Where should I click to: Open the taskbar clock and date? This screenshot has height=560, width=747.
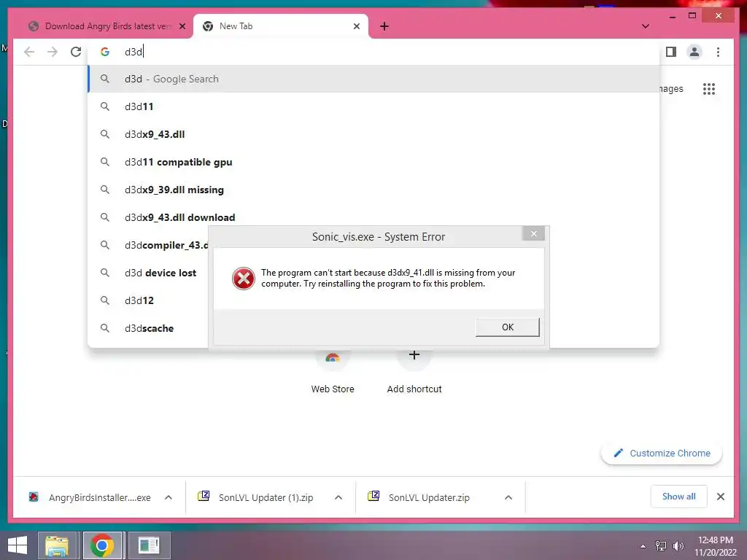(x=716, y=546)
